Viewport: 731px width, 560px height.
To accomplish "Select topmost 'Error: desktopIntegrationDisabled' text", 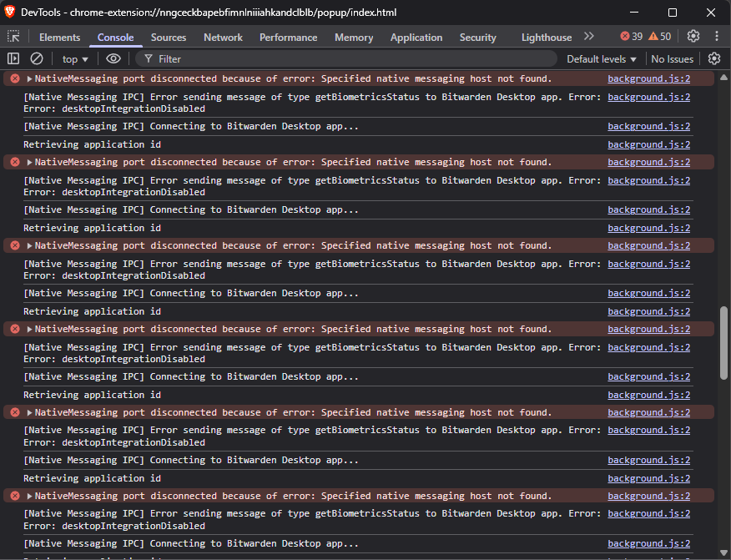I will click(114, 108).
